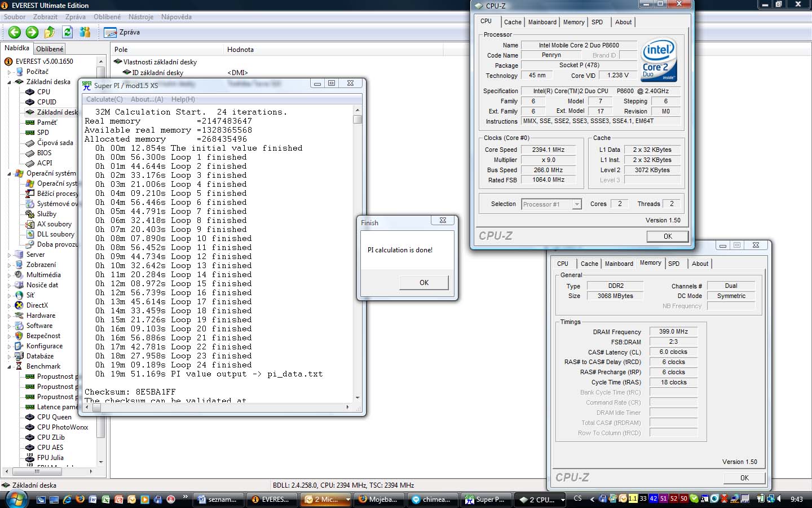Collapse the Základní deska tree node
Image resolution: width=812 pixels, height=508 pixels.
click(10, 82)
